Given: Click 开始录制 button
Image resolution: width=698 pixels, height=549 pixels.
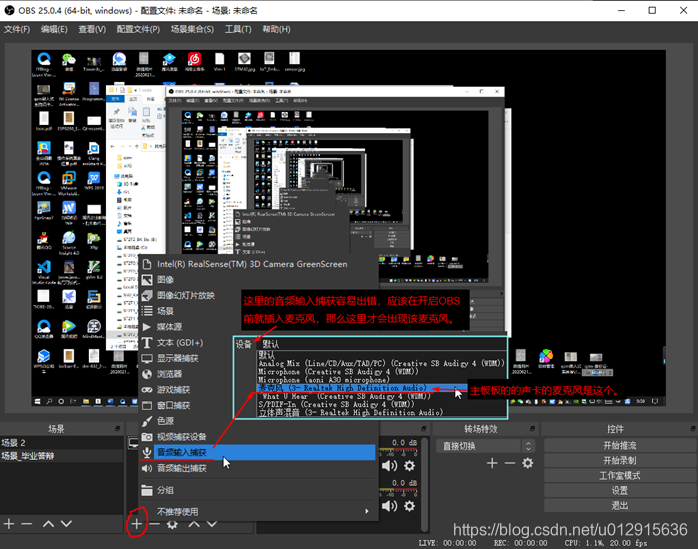Looking at the screenshot, I should tap(620, 460).
